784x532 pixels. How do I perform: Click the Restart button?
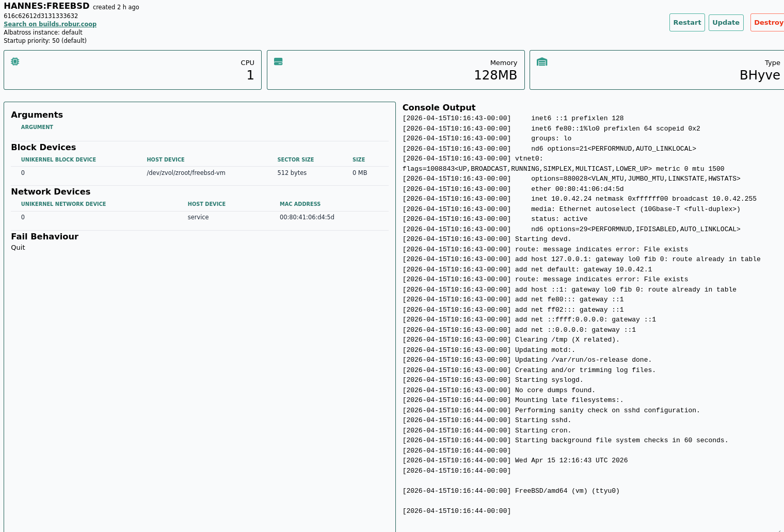coord(687,22)
